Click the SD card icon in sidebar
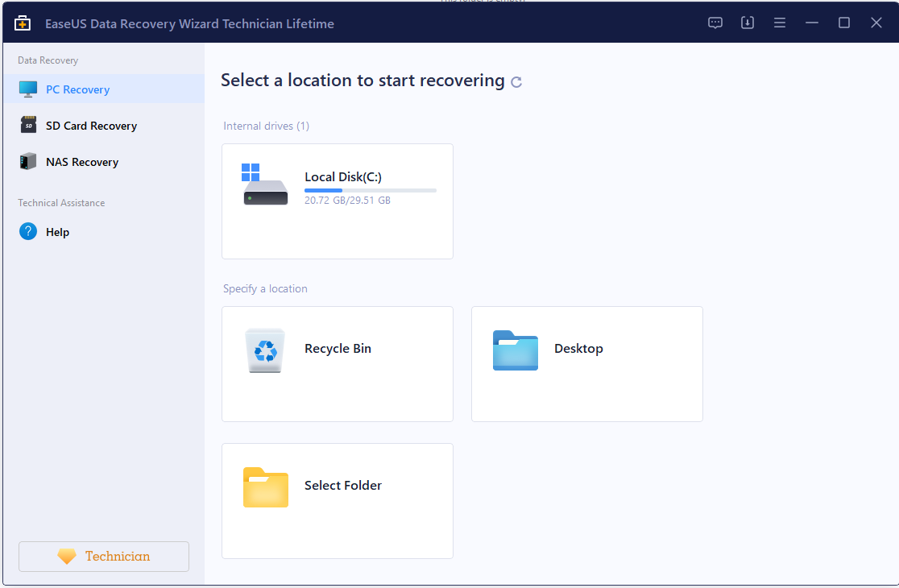Screen dimensions: 899x588 click(28, 125)
